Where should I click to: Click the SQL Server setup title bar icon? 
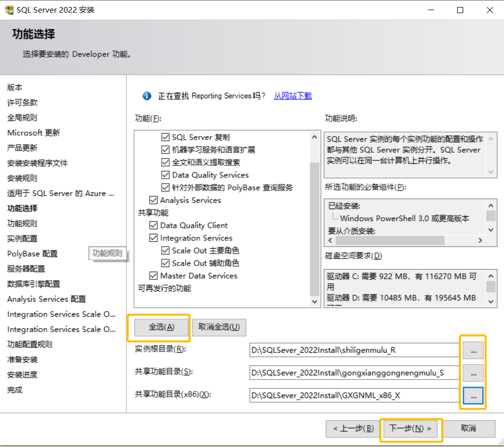[10, 10]
